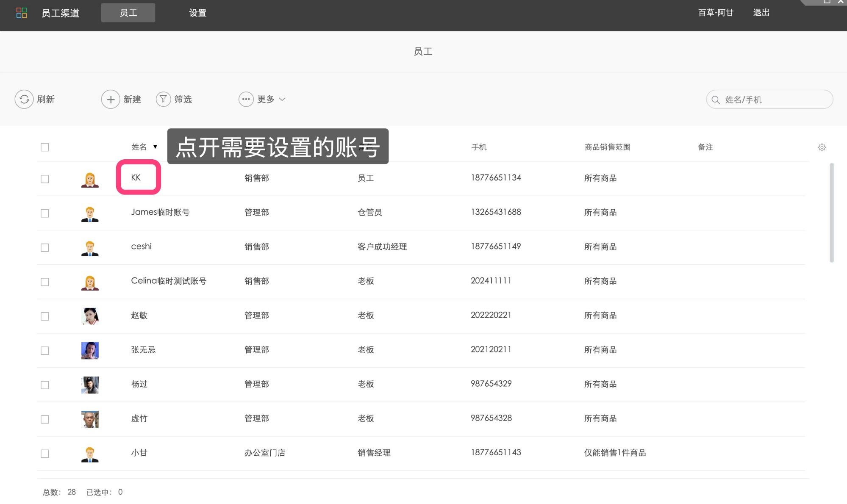Click phone number 13265431688
Screen dimensions: 847x504
[496, 212]
